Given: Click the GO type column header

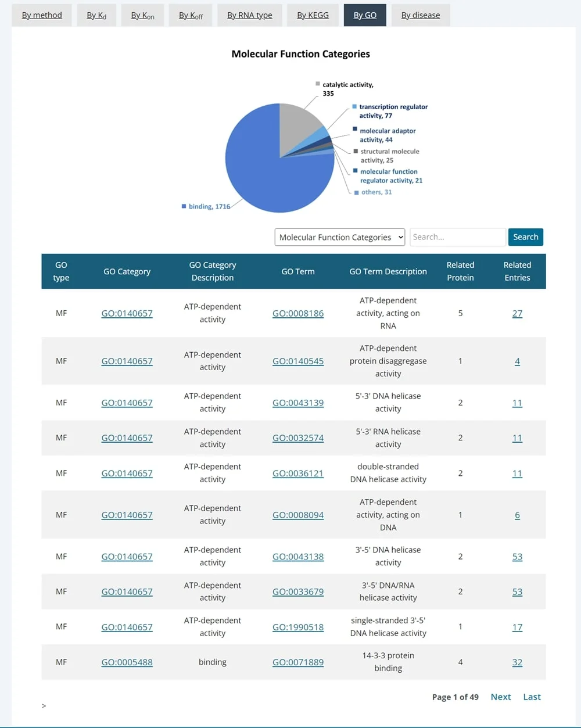Looking at the screenshot, I should click(61, 271).
